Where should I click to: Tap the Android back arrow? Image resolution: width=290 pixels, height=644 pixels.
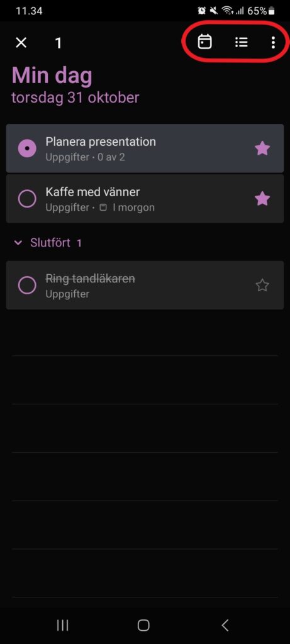[x=225, y=625]
